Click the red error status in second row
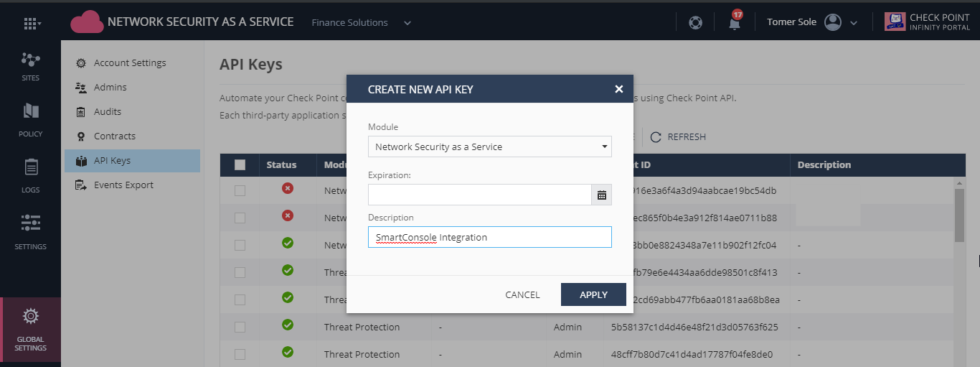Screen dimensions: 980x367 288,215
